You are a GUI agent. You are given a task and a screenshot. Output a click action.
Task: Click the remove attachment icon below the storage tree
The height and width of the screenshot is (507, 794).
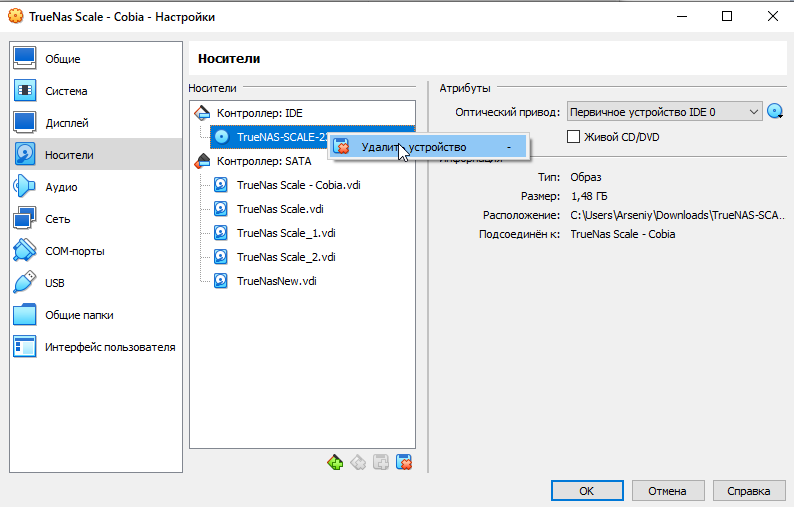[404, 462]
